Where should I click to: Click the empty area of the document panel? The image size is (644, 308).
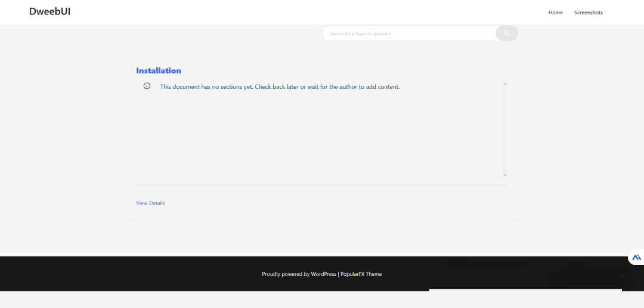[x=316, y=137]
